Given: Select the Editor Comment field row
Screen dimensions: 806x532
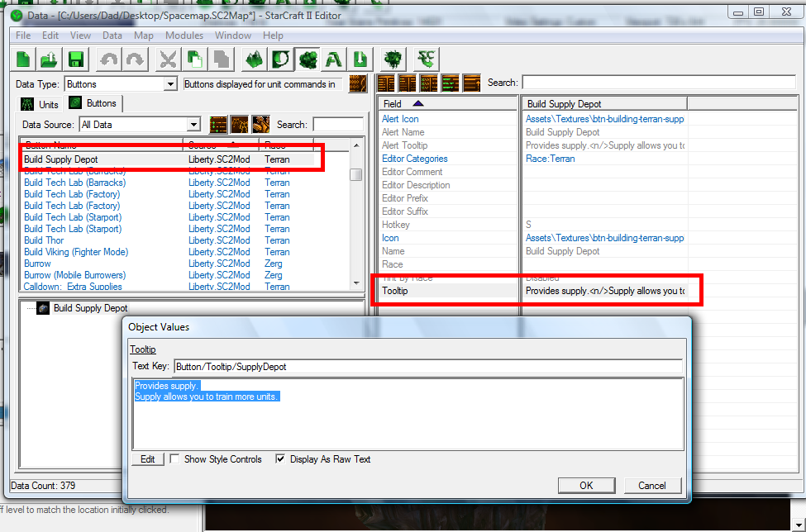Looking at the screenshot, I should tap(532, 172).
